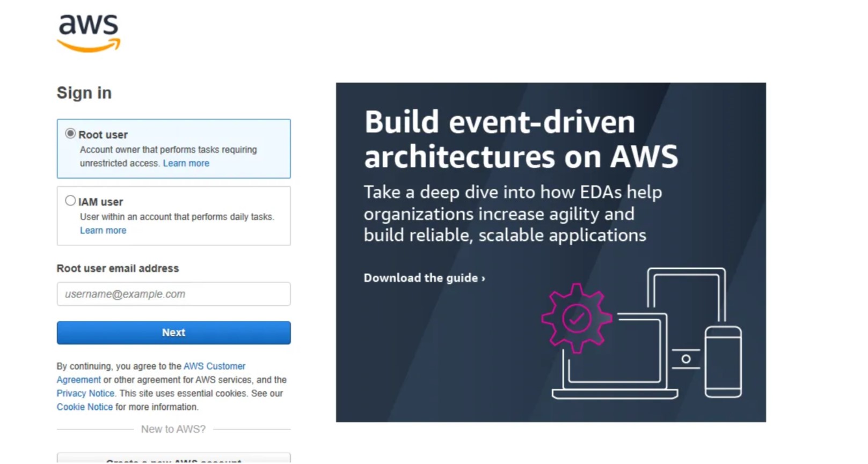Open Learn more link under Root user
868x464 pixels.
[x=186, y=163]
